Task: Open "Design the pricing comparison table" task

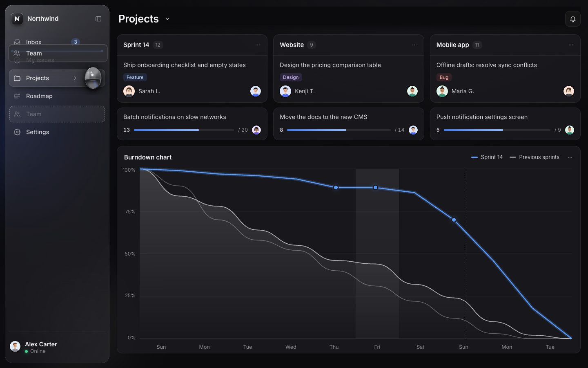Action: coord(330,65)
